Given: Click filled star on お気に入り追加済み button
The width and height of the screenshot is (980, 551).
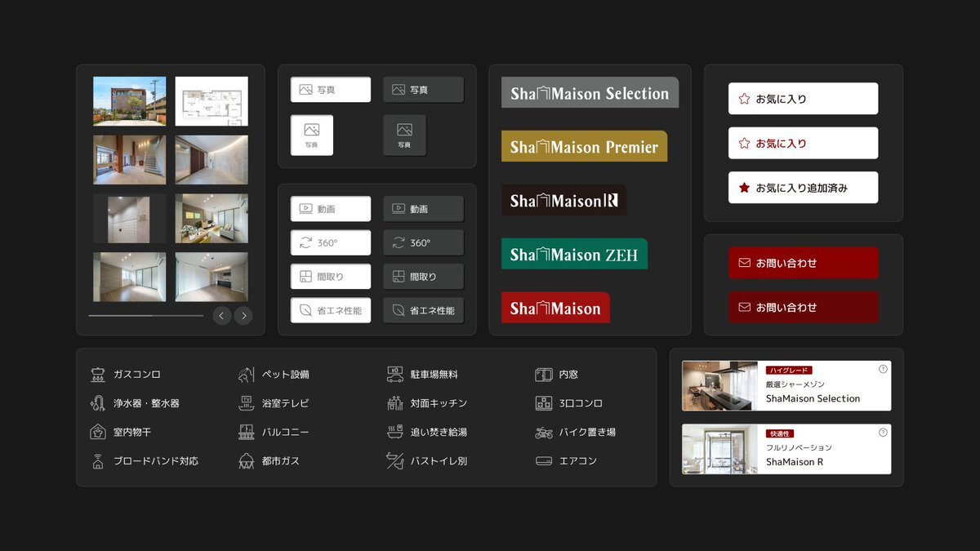Looking at the screenshot, I should pyautogui.click(x=744, y=188).
